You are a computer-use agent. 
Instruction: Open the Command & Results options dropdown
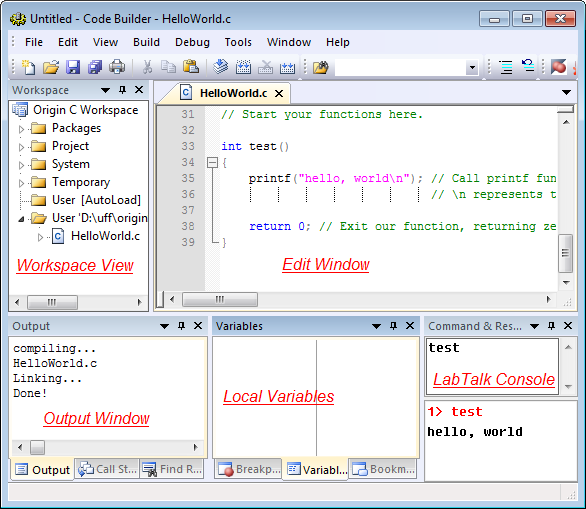tap(534, 326)
